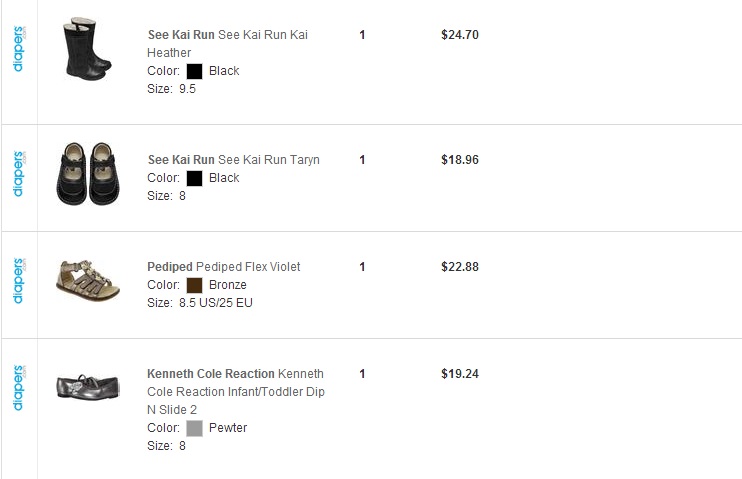Click the diapers.com logo beside Taryn shoes

point(18,173)
